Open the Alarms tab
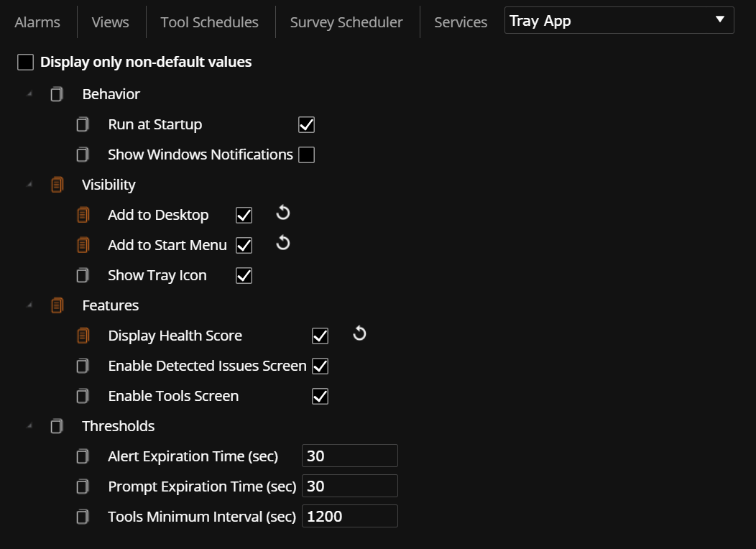Screen dimensions: 756x549 point(37,22)
